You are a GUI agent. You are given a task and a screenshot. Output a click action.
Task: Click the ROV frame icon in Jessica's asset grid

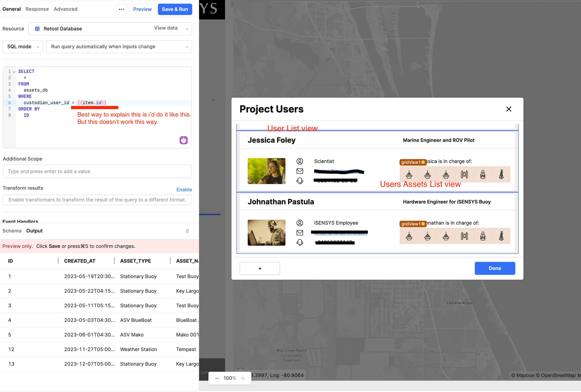[465, 175]
